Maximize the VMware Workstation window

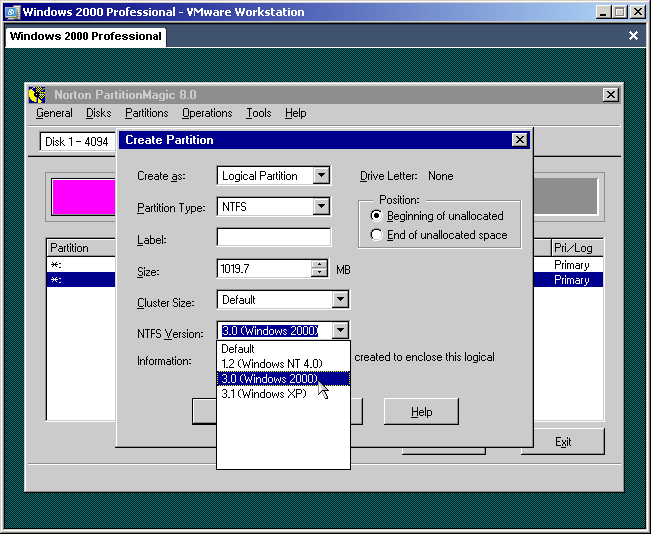pyautogui.click(x=619, y=12)
